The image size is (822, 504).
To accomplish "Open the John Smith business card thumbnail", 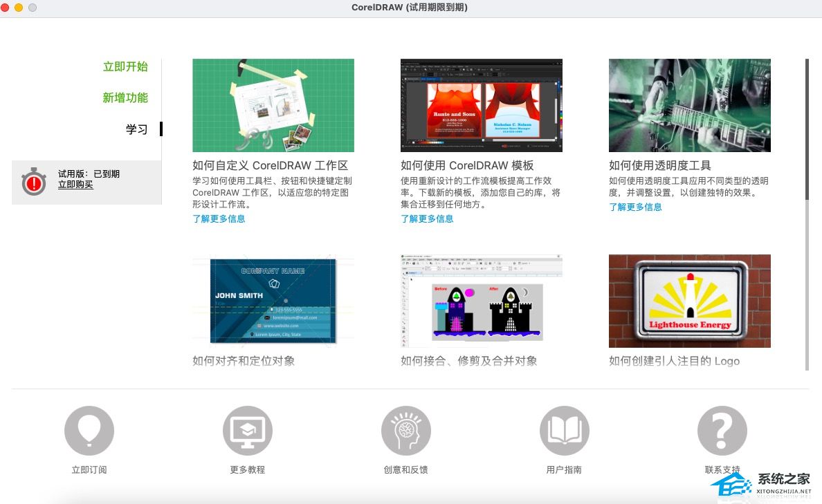I will point(273,301).
